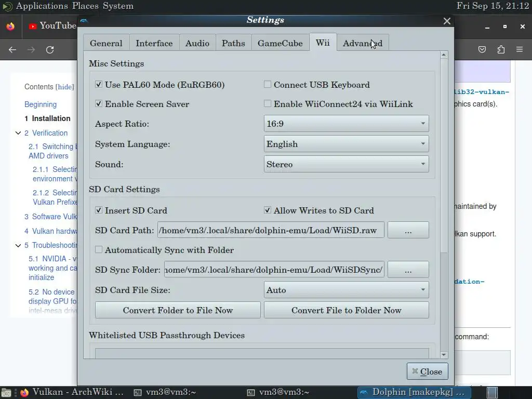Enable WiiConnect24 via WiiLink checkbox
The height and width of the screenshot is (399, 532).
coord(268,103)
